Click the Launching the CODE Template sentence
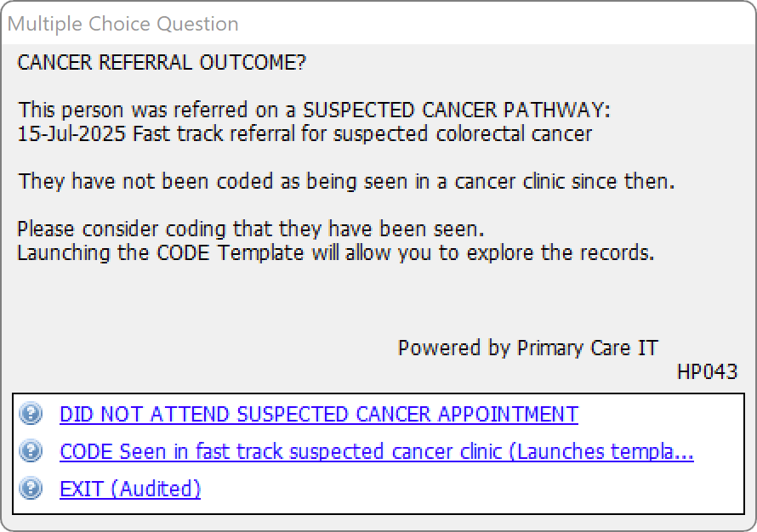The height and width of the screenshot is (532, 757). pyautogui.click(x=336, y=252)
